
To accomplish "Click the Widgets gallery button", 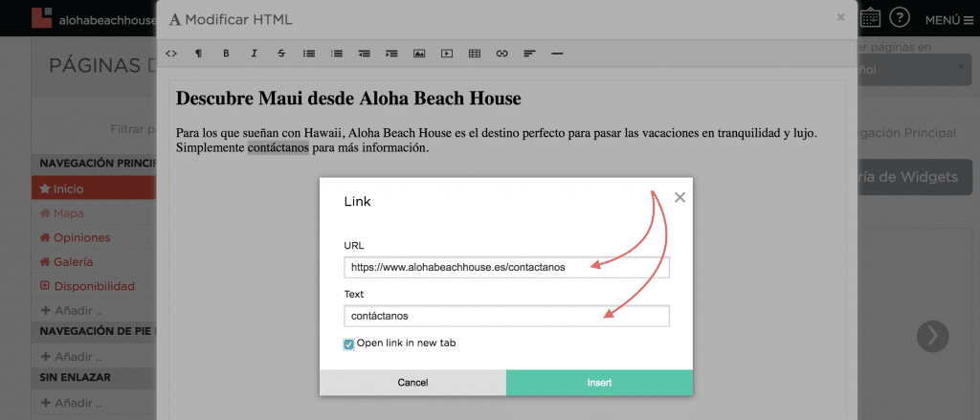I will click(914, 177).
